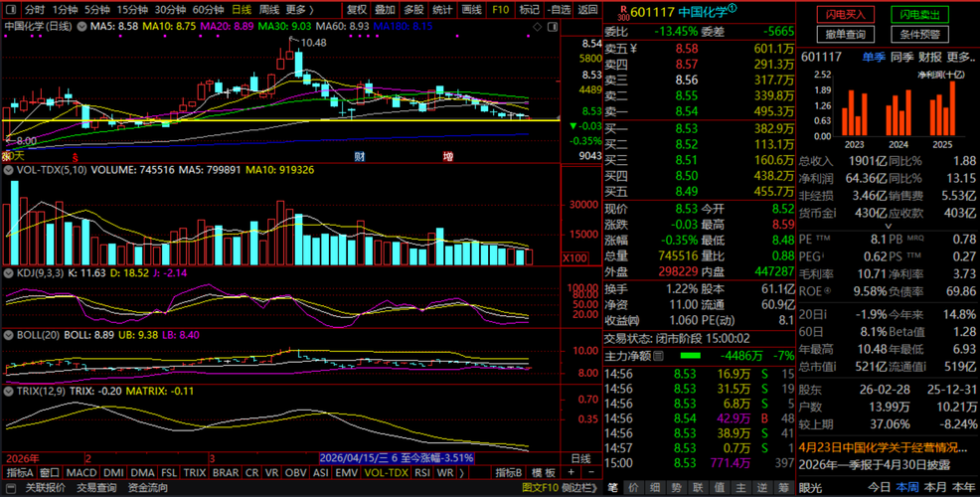Open the VOL-TDX indicator settings circle
This screenshot has height=497, width=980.
9,170
